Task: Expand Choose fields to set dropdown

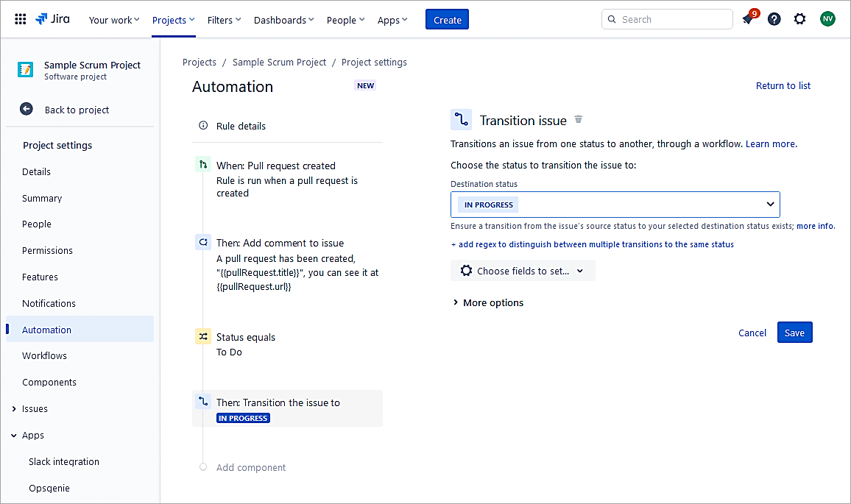Action: pos(523,271)
